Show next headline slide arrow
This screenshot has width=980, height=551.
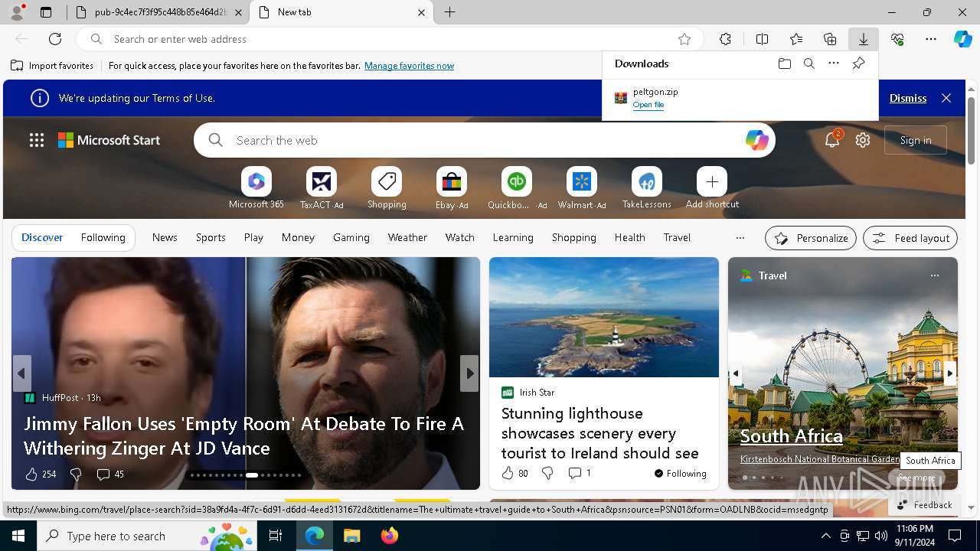(x=469, y=373)
